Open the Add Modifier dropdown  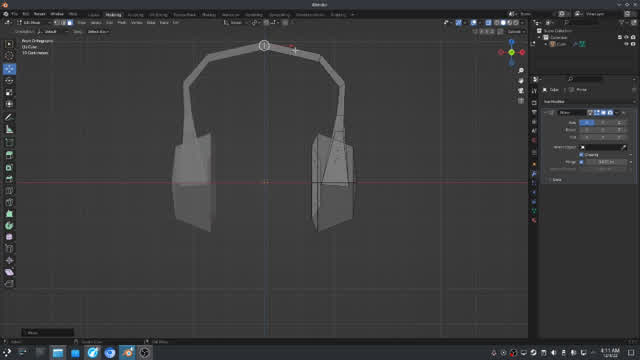(588, 102)
